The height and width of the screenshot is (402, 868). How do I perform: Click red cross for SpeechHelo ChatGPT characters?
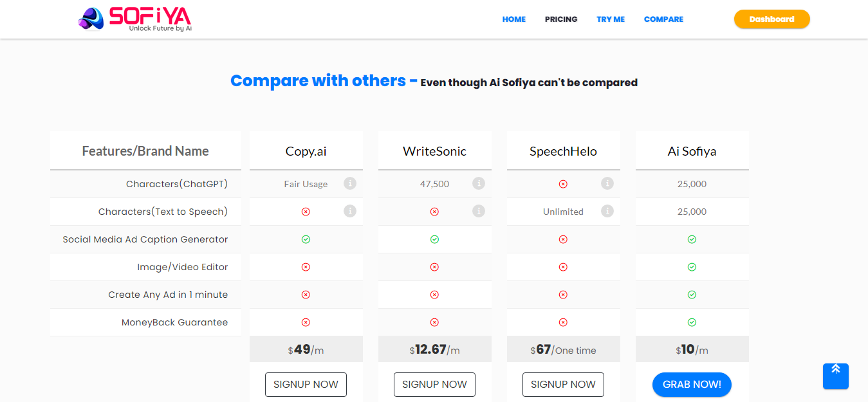[x=563, y=184]
